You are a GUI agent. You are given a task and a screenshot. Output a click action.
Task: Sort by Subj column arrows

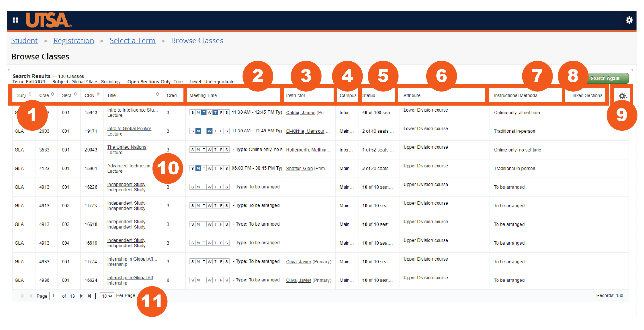30,94
